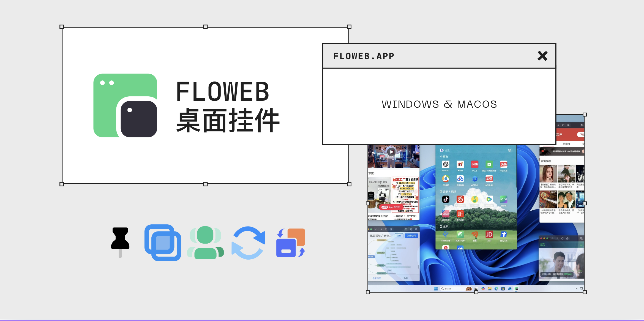Screen dimensions: 644x321
Task: Launch Douyin from the 音乐 & 视频 section
Action: 446,199
